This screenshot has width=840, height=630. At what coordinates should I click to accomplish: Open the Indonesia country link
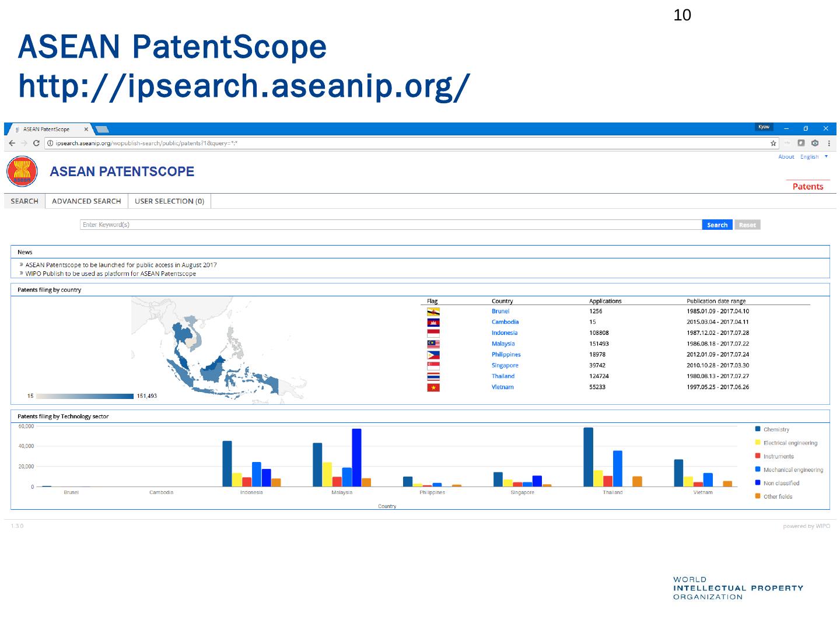(x=505, y=332)
